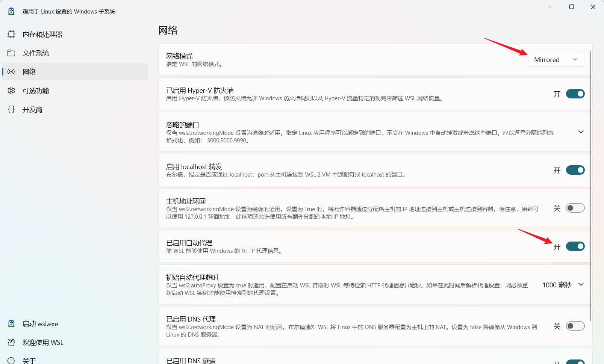Open 内存和处理器 settings page
The height and width of the screenshot is (364, 604).
pyautogui.click(x=75, y=34)
